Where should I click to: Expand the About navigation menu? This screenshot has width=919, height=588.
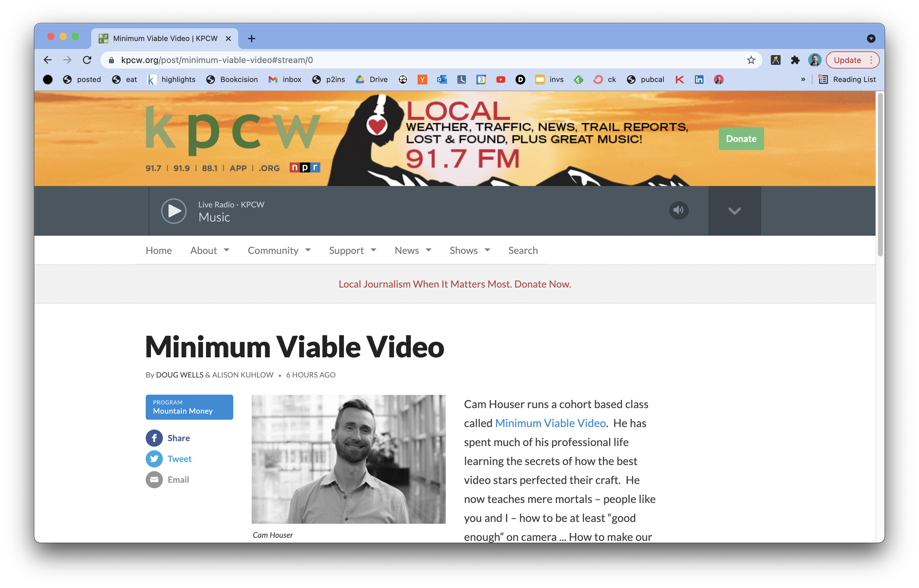pos(208,250)
